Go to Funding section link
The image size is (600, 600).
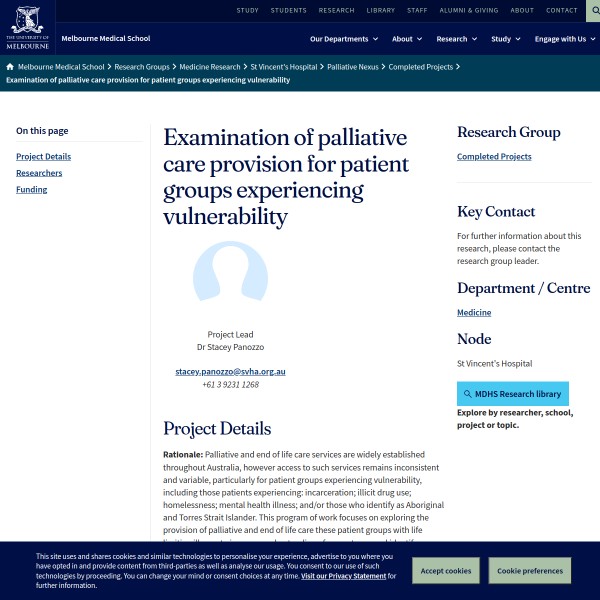tap(31, 189)
